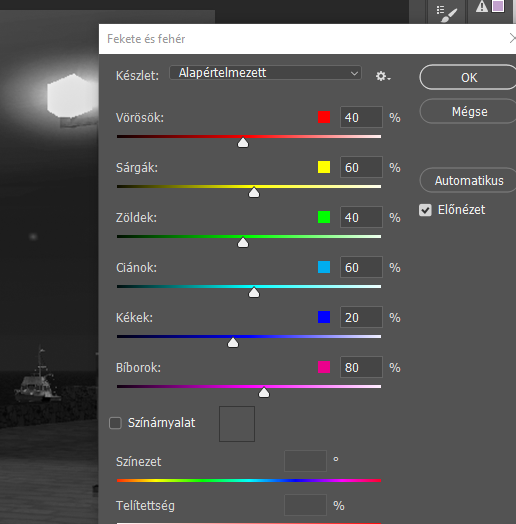Click the Vörösök slider handle

243,143
